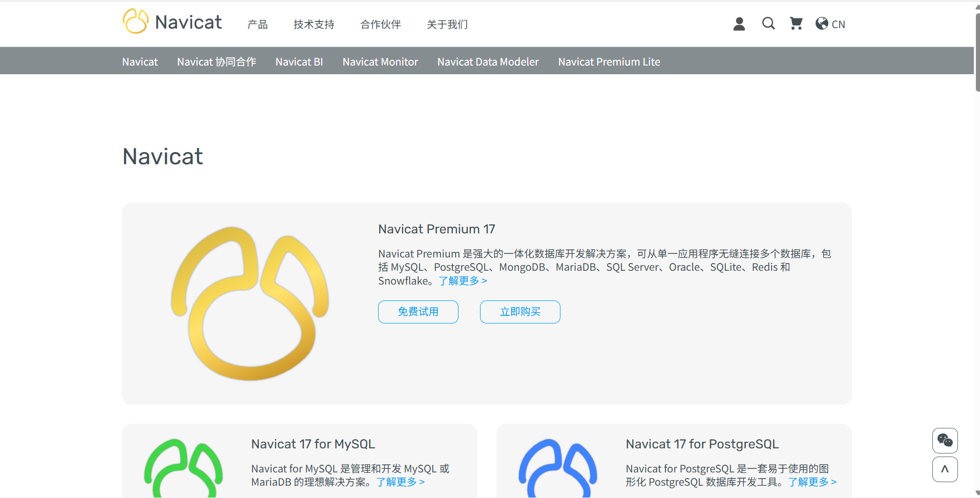Screen dimensions: 980x498
Task: Select the Navicat tab in gray bar
Action: (x=140, y=62)
